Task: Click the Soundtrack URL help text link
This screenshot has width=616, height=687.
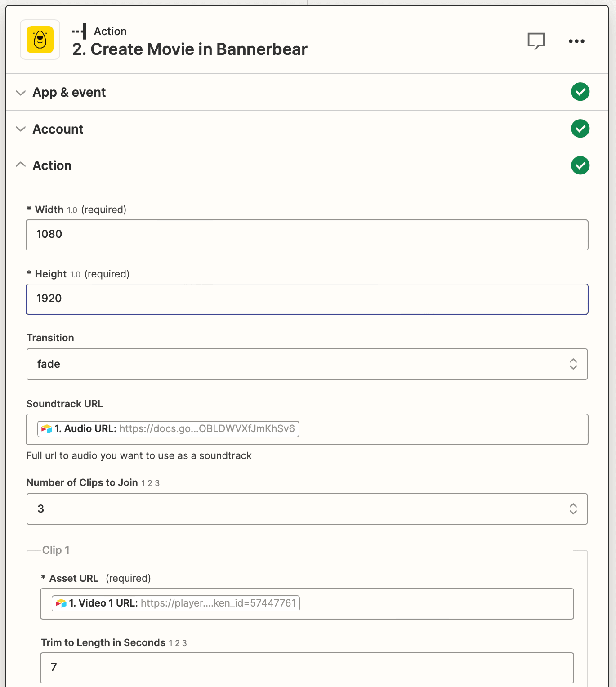Action: [139, 455]
